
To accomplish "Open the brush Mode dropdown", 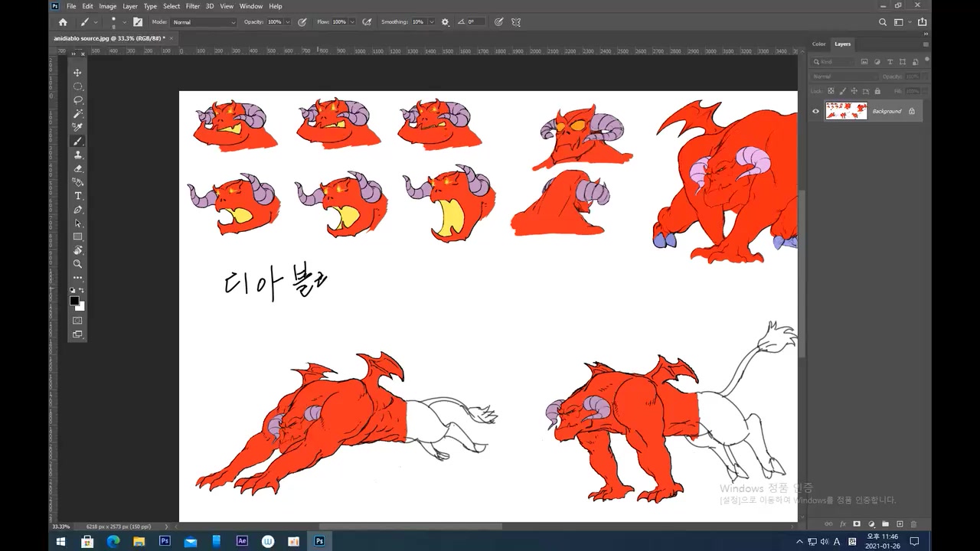I will point(204,22).
